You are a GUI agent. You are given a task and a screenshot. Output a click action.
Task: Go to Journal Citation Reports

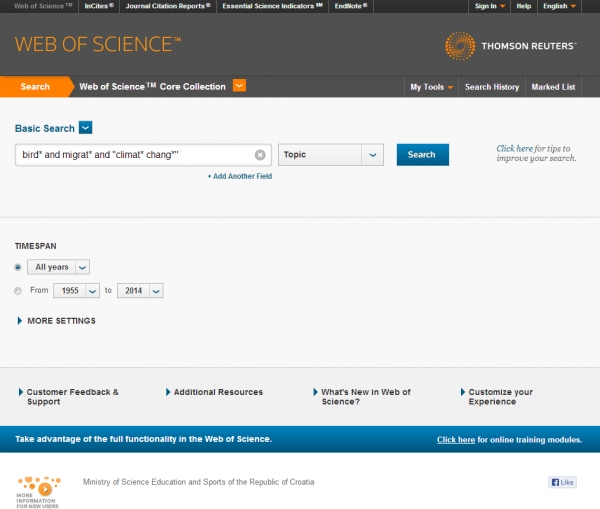coord(168,6)
